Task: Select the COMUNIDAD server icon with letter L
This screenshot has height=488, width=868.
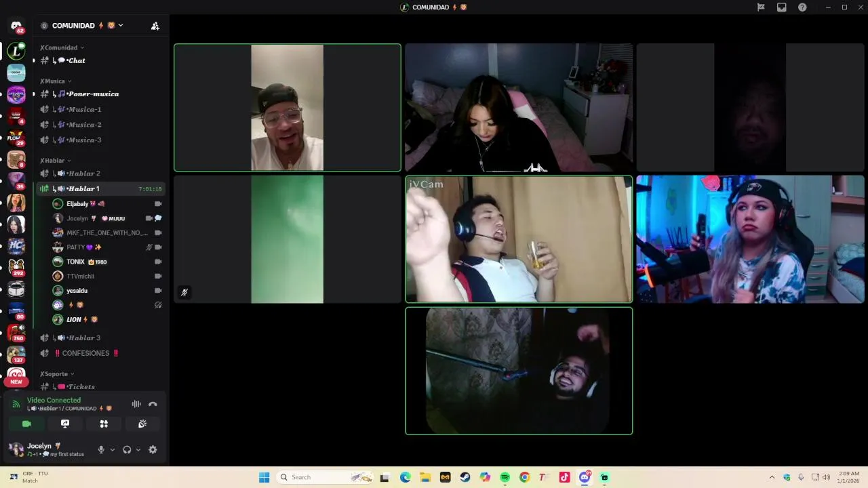Action: [16, 51]
